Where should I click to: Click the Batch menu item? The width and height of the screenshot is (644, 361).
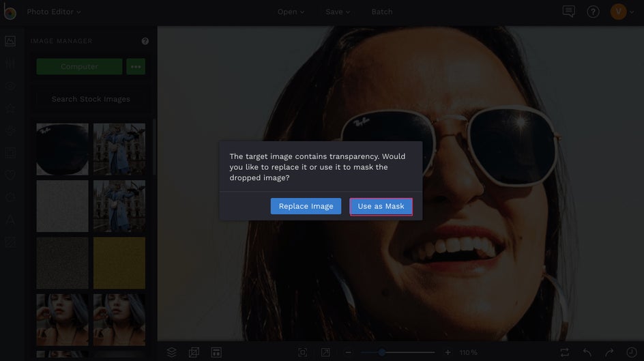coord(382,12)
